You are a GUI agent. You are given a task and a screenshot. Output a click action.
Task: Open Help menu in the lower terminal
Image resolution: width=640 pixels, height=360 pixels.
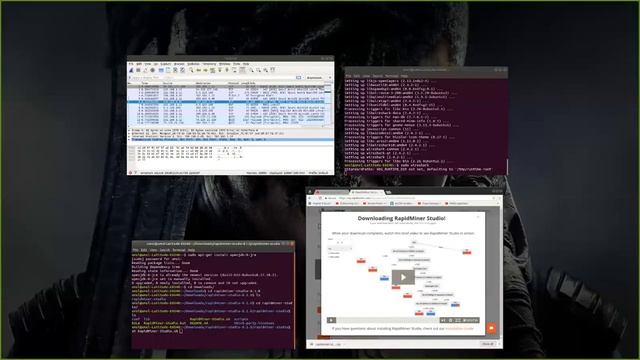tap(191, 250)
